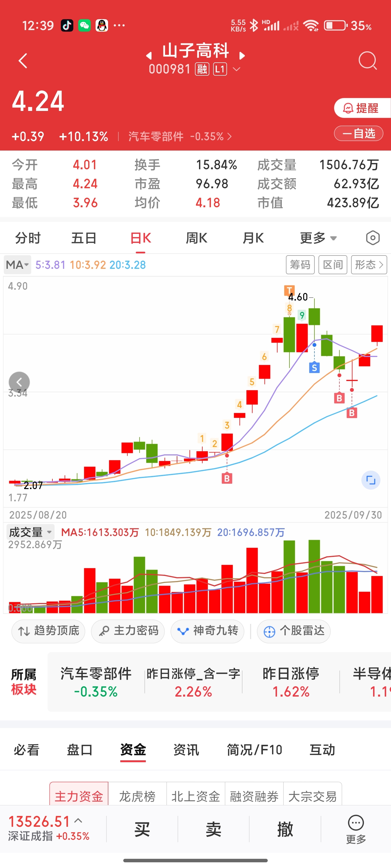Viewport: 391px width, 868px height.
Task: Select 融资融券 sub-tab
Action: pyautogui.click(x=254, y=794)
